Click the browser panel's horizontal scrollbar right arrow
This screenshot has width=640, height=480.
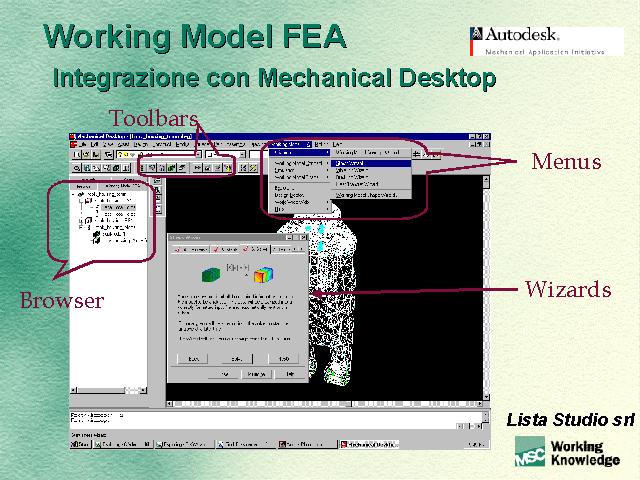pyautogui.click(x=143, y=390)
